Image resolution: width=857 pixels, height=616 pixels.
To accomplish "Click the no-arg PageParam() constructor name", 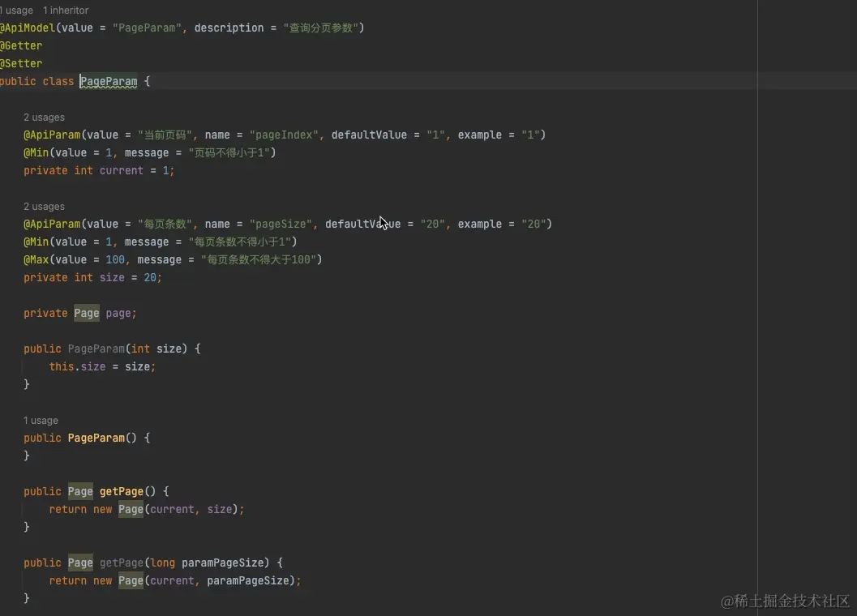I will (x=96, y=438).
